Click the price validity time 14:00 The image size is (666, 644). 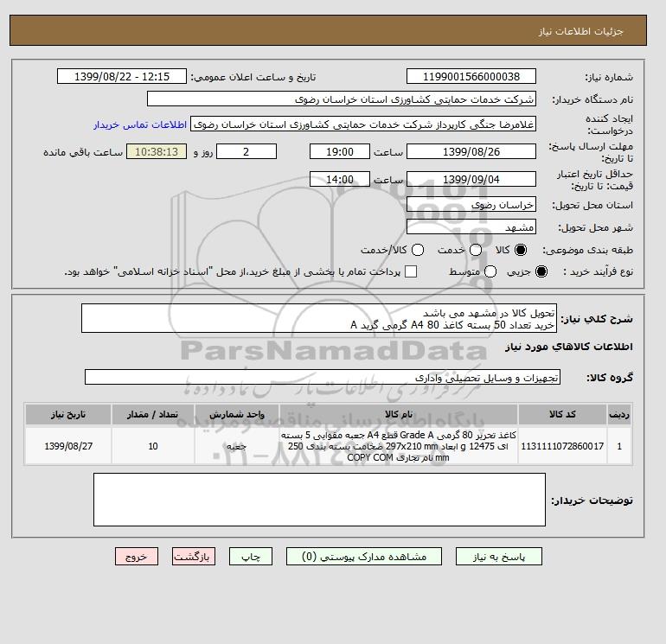click(x=340, y=179)
